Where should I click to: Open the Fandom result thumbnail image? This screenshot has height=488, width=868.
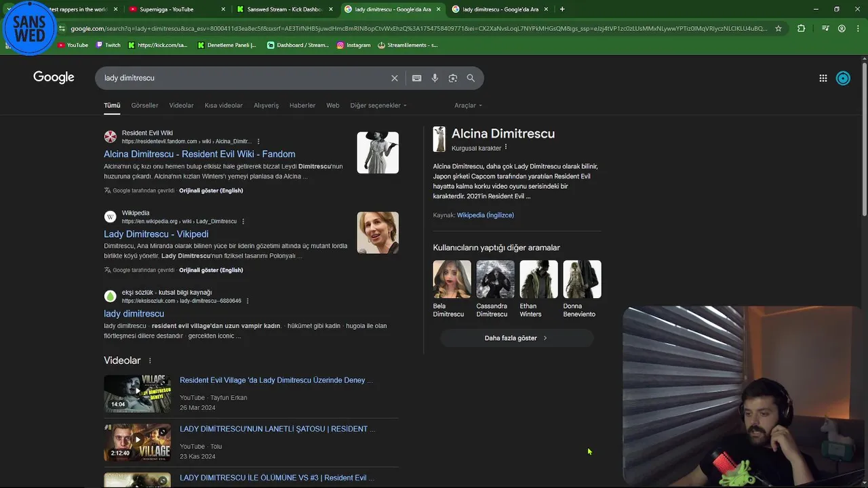click(378, 152)
